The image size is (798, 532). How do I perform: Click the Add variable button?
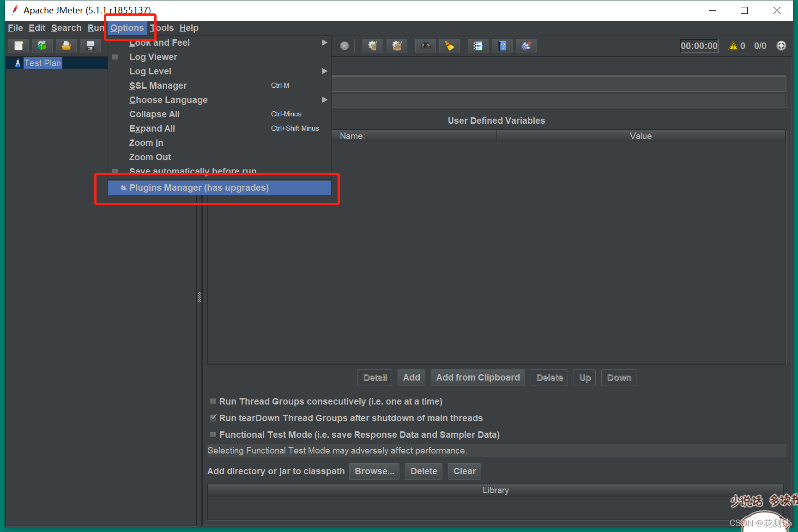pyautogui.click(x=411, y=378)
